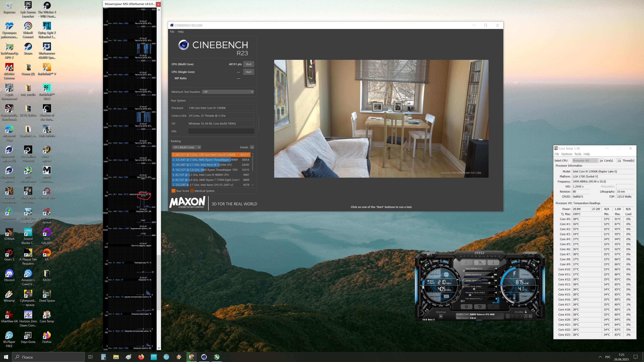Open the CPU (Multi Core) ranking dropdown
Image resolution: width=644 pixels, height=362 pixels.
[x=186, y=147]
